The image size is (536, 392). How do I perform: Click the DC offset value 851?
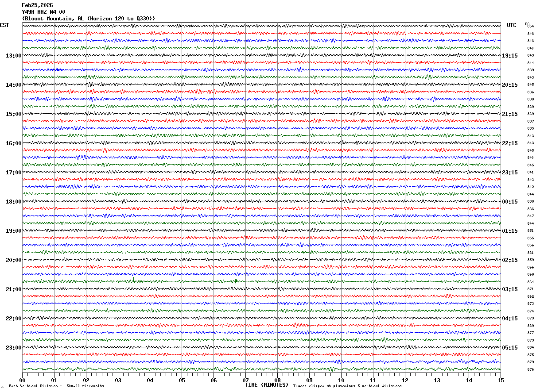[530, 231]
